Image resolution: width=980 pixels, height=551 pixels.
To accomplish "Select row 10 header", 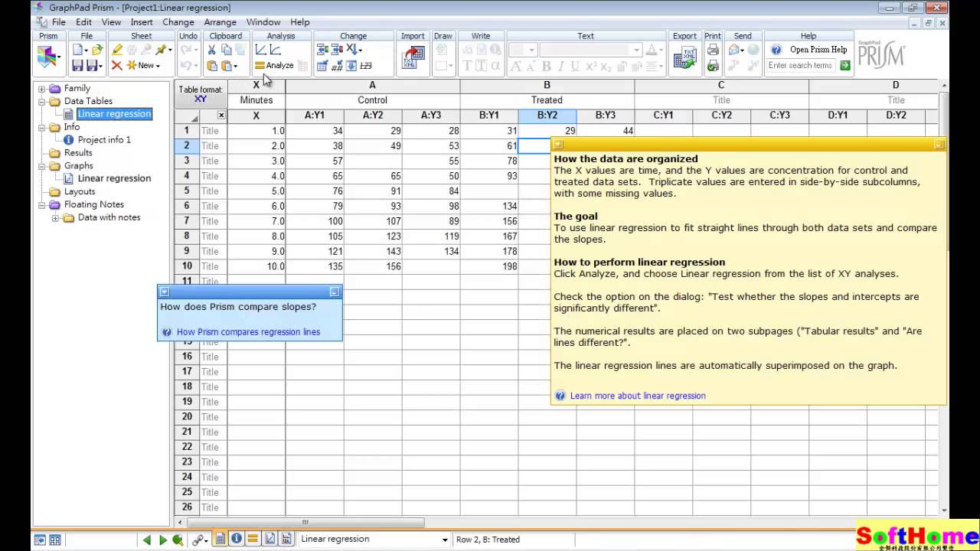I will point(187,266).
